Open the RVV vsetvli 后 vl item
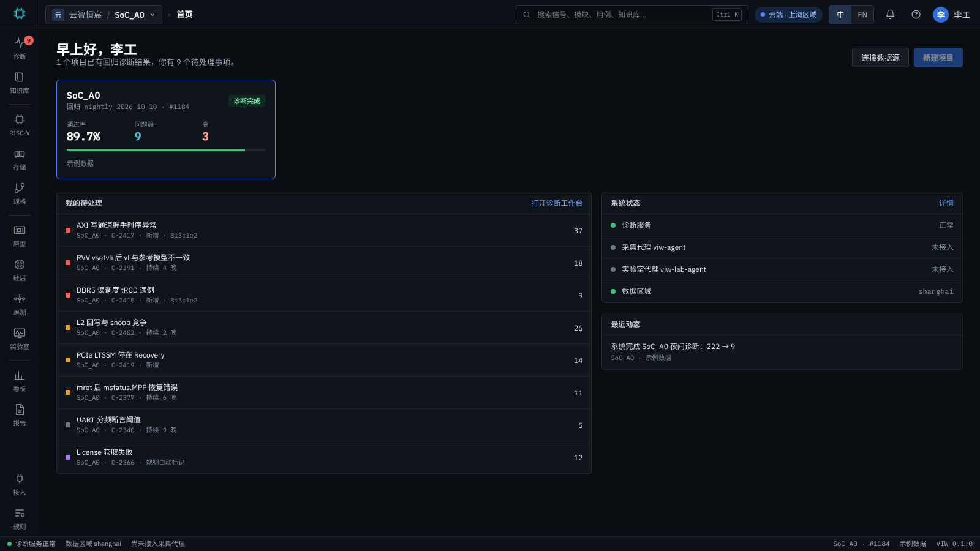 [324, 263]
